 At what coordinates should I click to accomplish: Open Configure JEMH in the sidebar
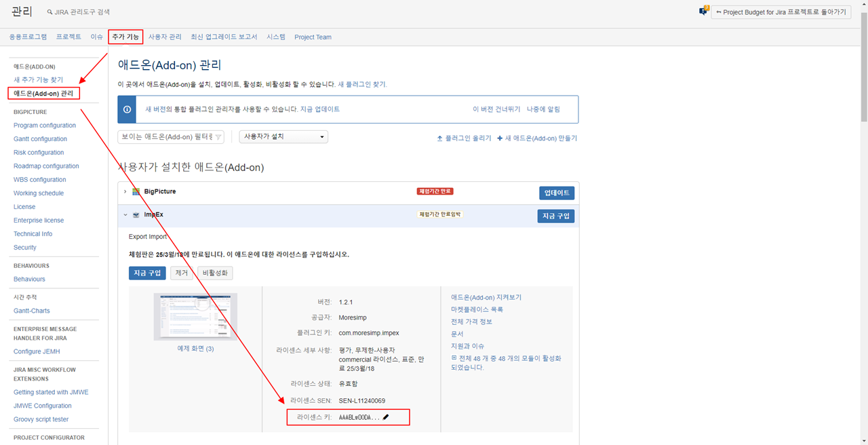(x=37, y=351)
